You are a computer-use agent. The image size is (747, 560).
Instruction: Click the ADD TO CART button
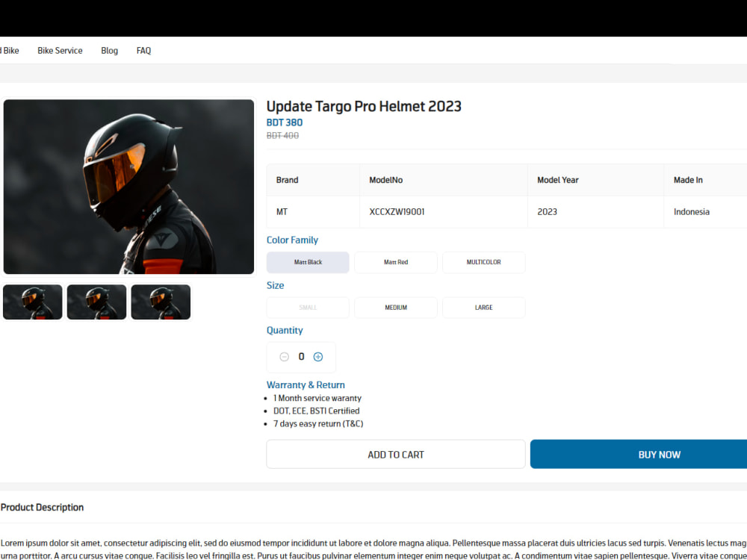pos(395,454)
